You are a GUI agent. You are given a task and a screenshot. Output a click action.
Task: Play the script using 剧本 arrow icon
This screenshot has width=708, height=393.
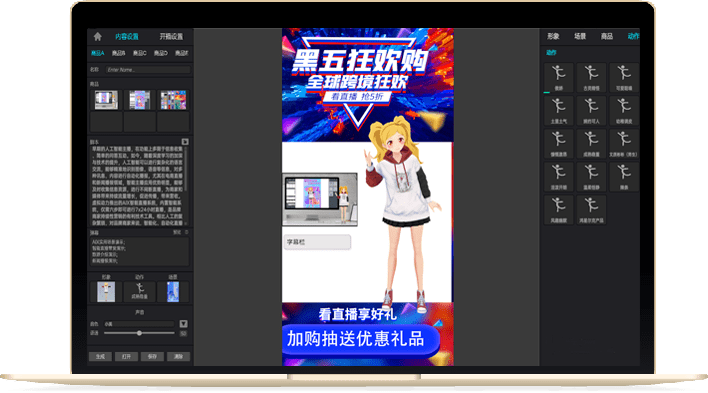pos(185,142)
